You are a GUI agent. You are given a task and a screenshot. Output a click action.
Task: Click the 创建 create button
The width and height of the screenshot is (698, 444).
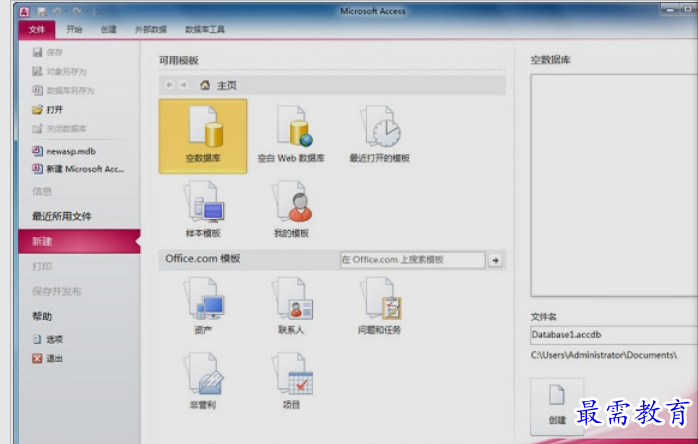click(557, 406)
